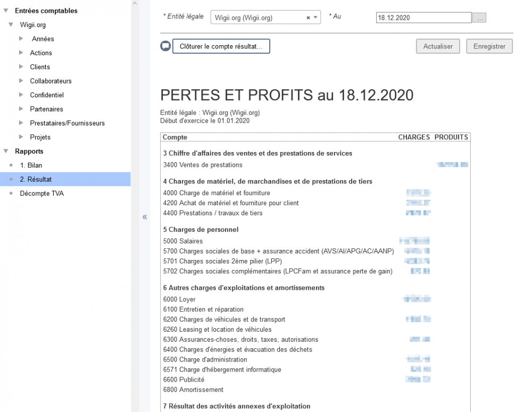Collapse the Rapports section
This screenshot has width=532, height=412.
point(6,151)
